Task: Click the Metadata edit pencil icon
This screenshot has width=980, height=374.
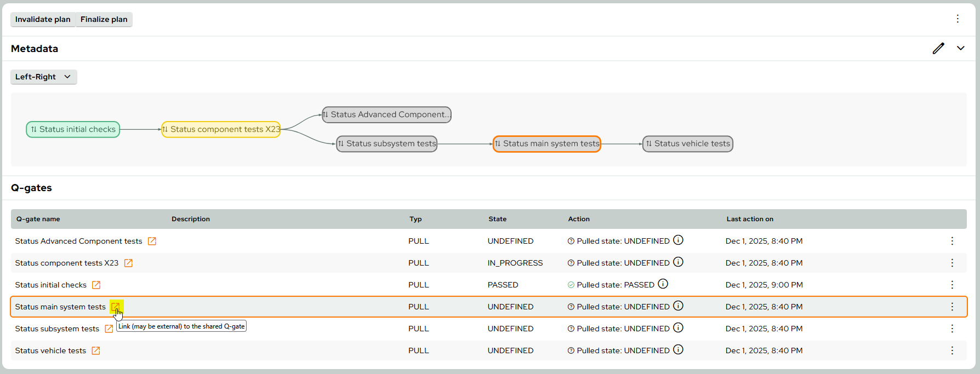Action: [x=938, y=48]
